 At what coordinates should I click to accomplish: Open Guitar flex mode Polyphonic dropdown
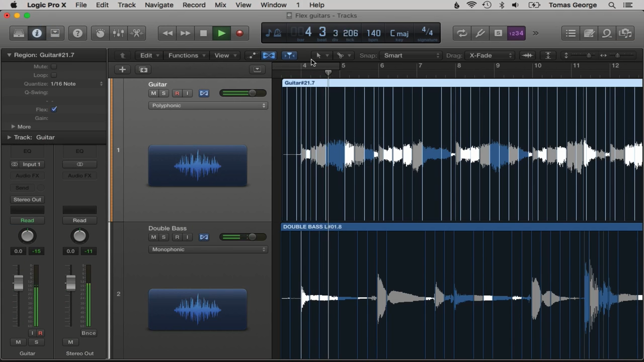208,106
